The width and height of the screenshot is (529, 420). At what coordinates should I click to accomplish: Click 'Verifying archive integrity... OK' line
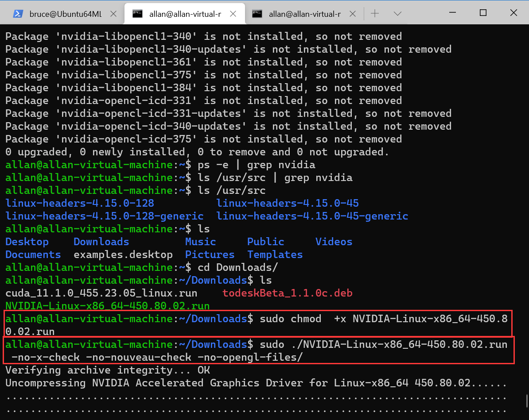click(x=108, y=370)
